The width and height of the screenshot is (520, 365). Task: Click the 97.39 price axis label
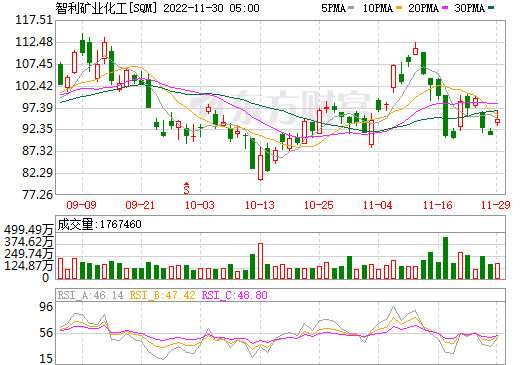click(x=37, y=108)
